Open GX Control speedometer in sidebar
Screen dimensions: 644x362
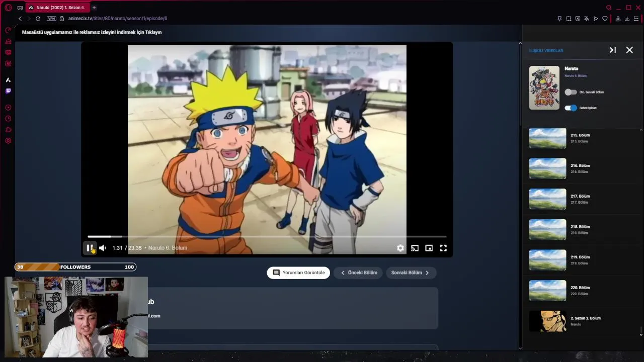click(x=8, y=30)
